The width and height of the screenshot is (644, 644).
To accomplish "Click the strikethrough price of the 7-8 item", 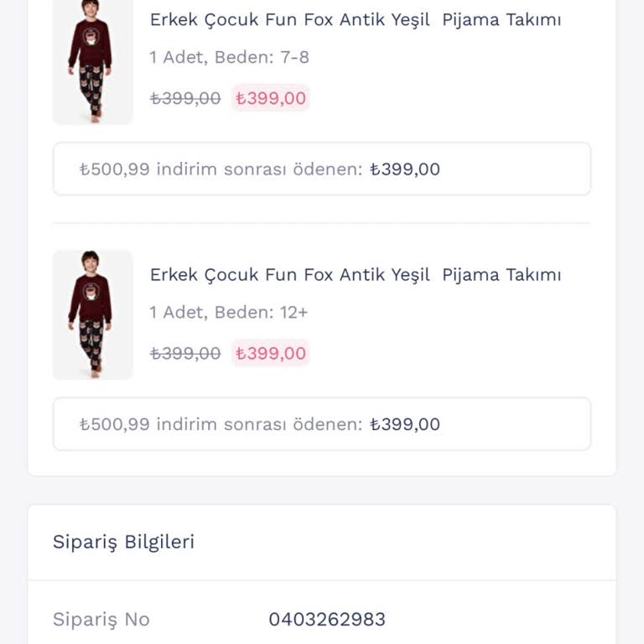I will click(x=185, y=98).
